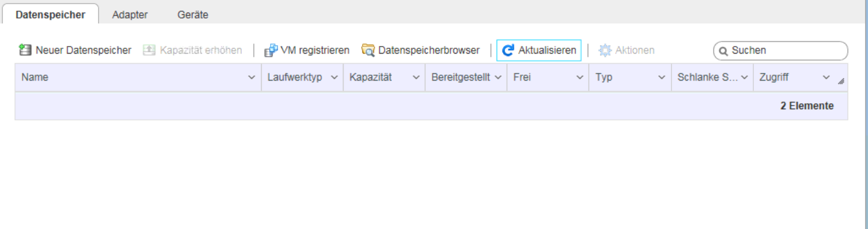Image resolution: width=868 pixels, height=229 pixels.
Task: Sort by the Zugriff column header
Action: 774,78
